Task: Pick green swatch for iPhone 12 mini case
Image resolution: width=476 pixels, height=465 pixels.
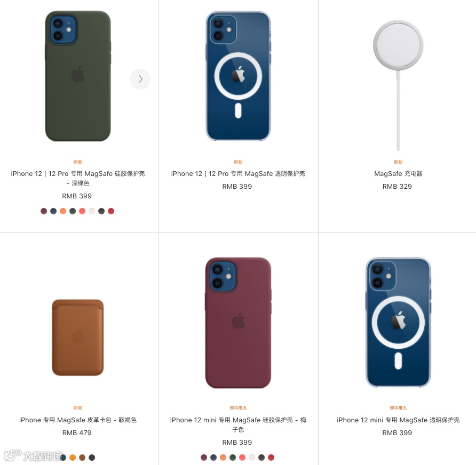Action: pos(233,458)
